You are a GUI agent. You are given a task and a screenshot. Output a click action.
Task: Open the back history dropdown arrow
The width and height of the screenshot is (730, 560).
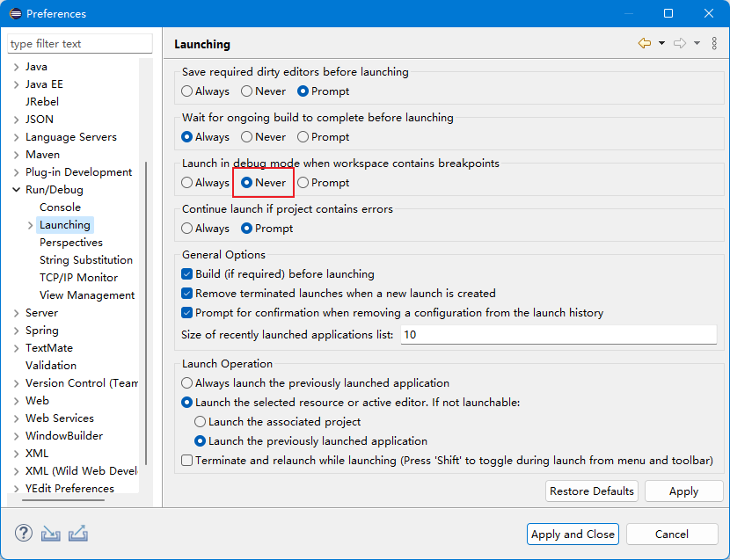click(661, 44)
